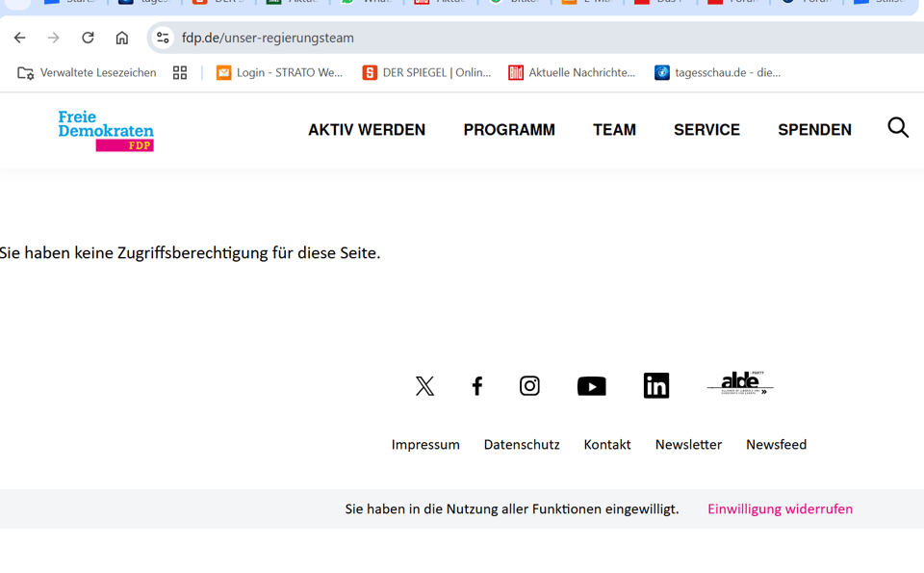924x573 pixels.
Task: Open the PROGRAMM navigation menu
Action: (509, 130)
